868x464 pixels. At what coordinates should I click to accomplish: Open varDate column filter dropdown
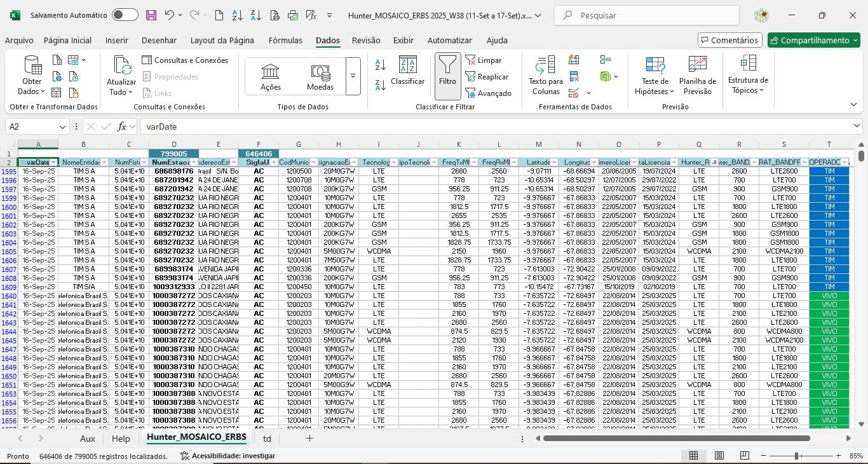[53, 163]
